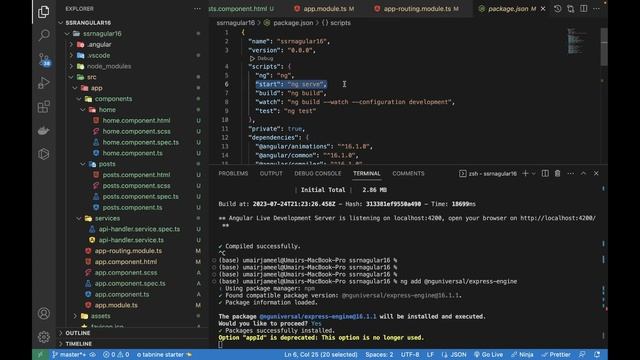Open terminal panel more actions ellipsis
The image size is (640, 360).
click(571, 173)
